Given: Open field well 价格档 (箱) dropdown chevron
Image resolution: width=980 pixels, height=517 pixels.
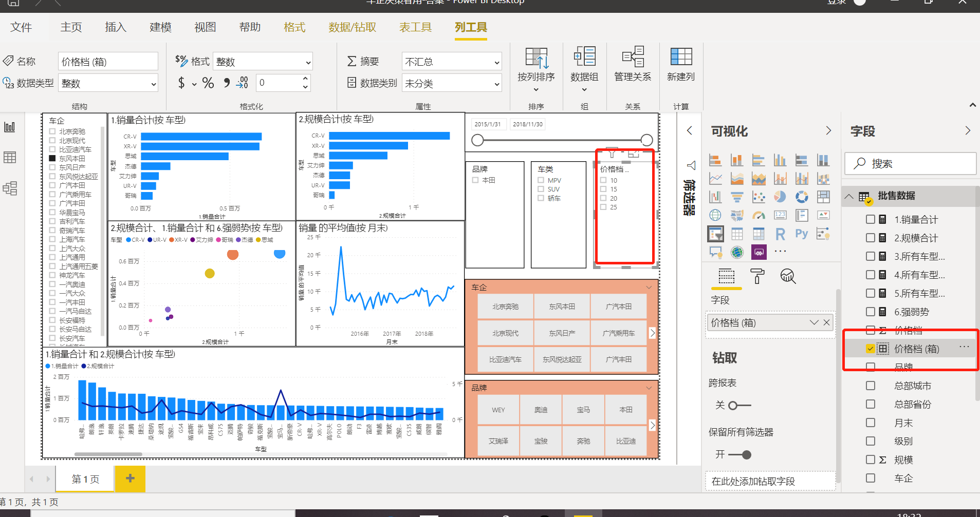Looking at the screenshot, I should (814, 322).
